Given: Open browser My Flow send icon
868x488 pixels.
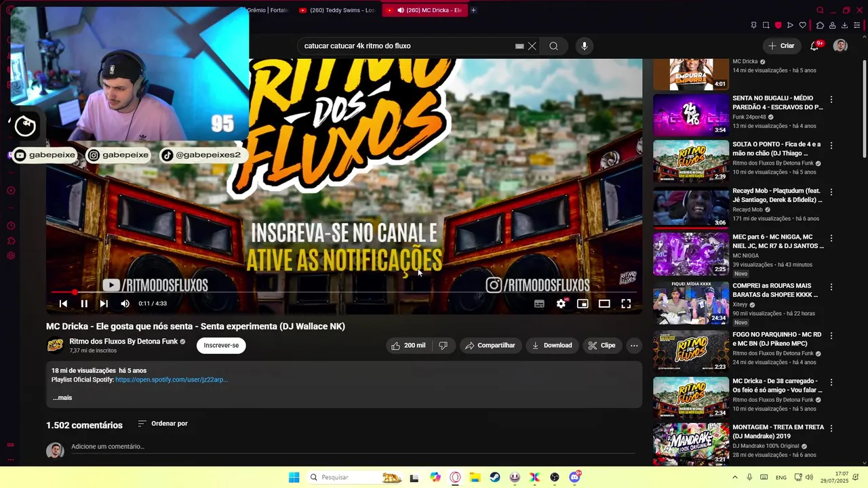Looking at the screenshot, I should tap(790, 26).
